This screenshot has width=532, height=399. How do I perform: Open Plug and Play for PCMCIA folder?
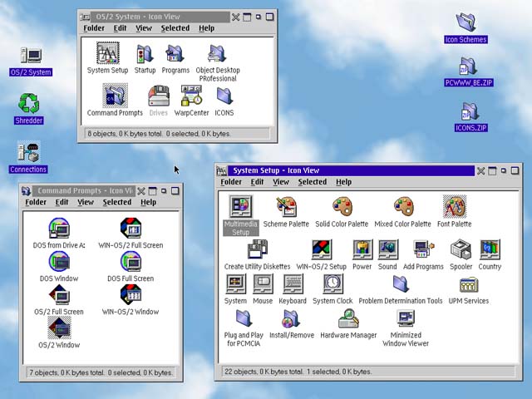(244, 318)
